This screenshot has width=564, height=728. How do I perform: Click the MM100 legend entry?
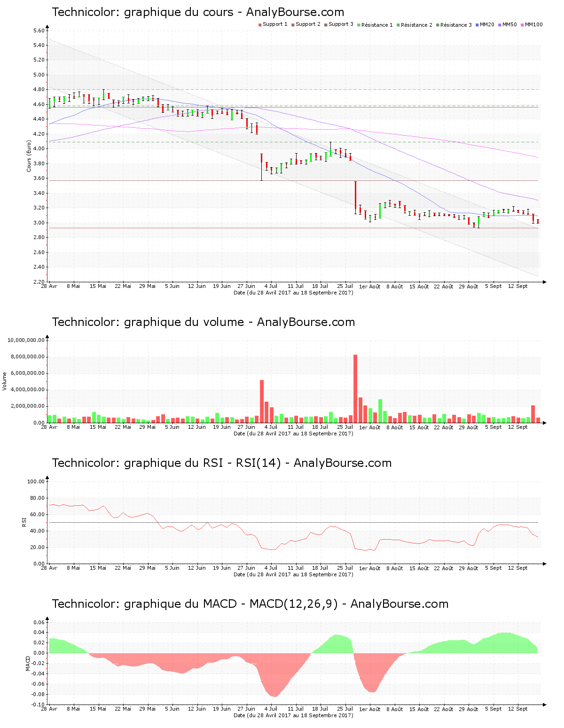coord(532,24)
